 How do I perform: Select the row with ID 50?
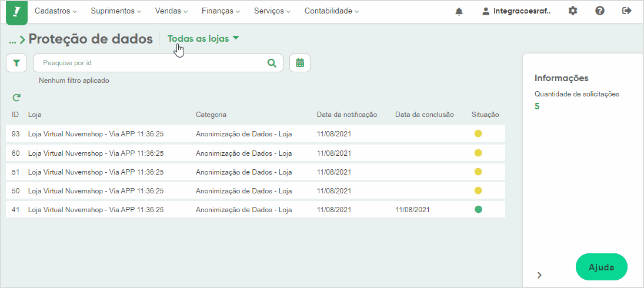tap(255, 191)
